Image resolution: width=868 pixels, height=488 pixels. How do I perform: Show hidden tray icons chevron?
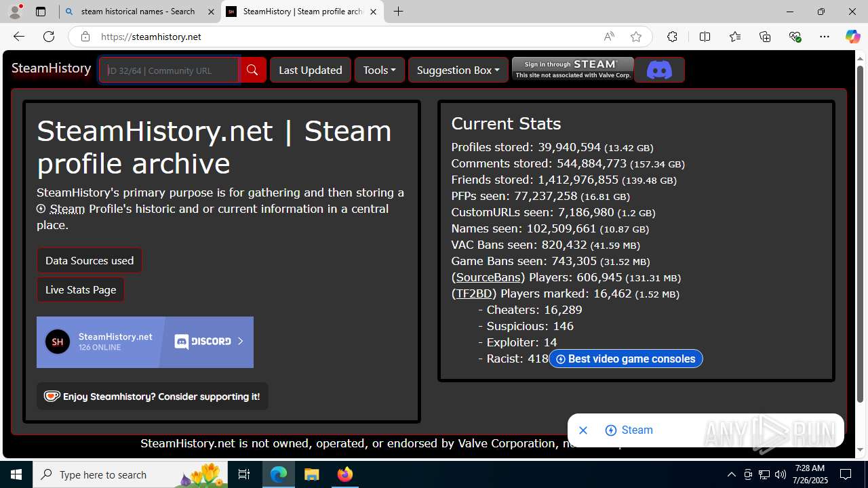pyautogui.click(x=731, y=474)
